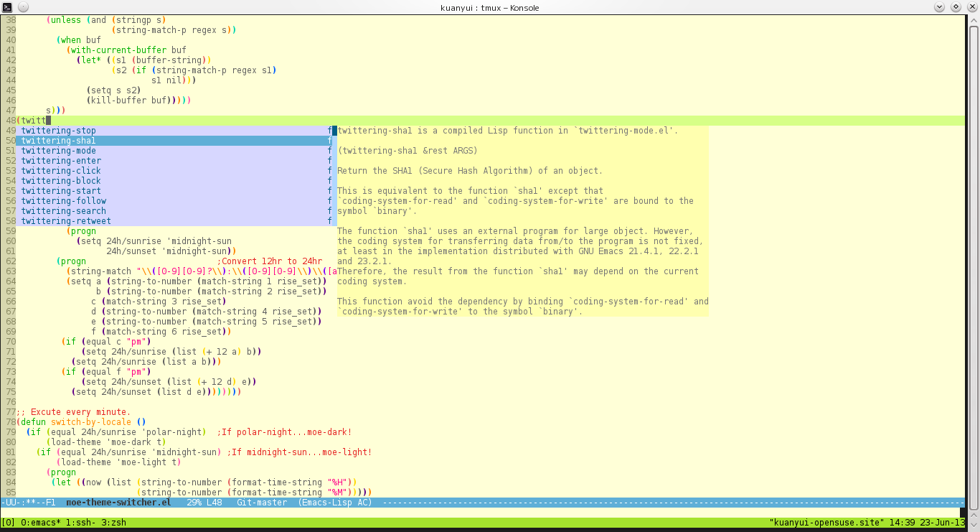Select twittering-sha1 completion candidate
This screenshot has width=980, height=532.
(x=176, y=141)
